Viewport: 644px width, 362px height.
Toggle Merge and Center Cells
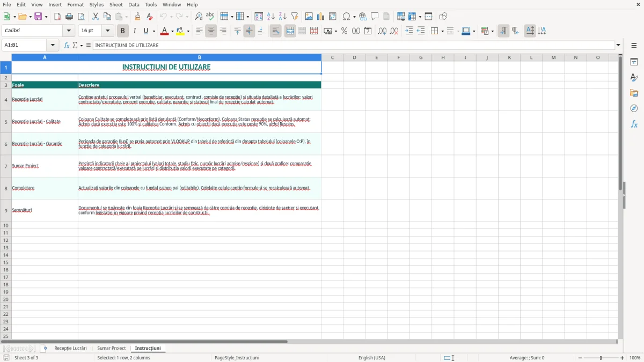[290, 31]
